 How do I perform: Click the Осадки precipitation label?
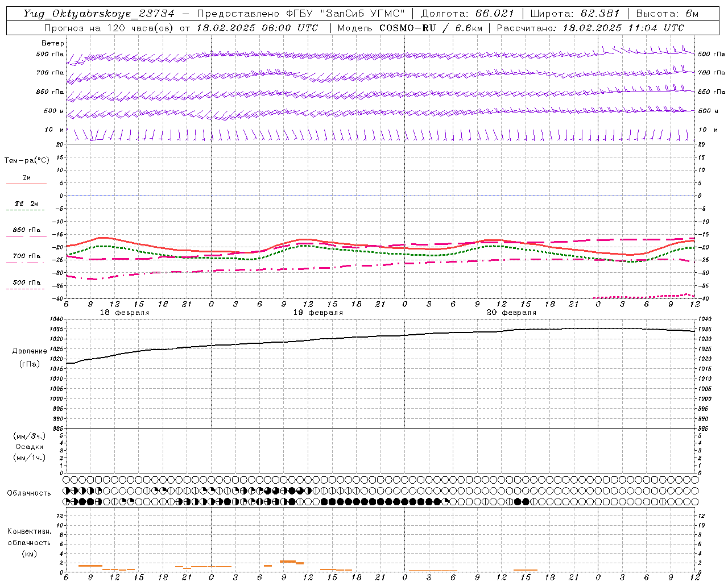coord(30,447)
